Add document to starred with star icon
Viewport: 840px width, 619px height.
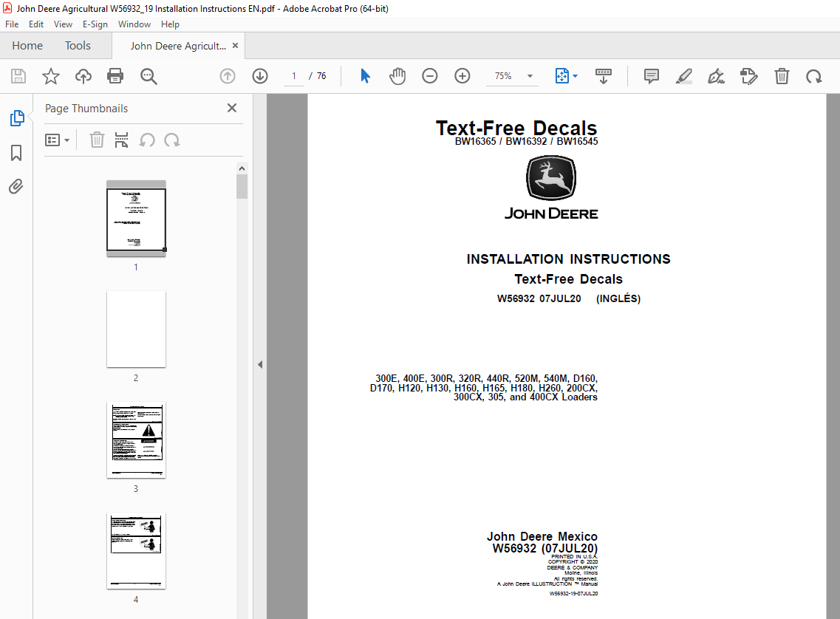coord(51,76)
